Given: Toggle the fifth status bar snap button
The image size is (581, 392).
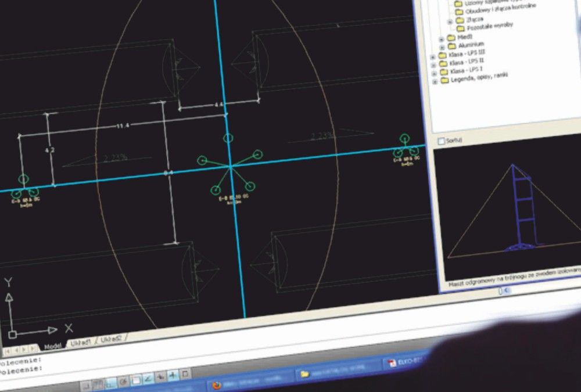Looking at the screenshot, I should pos(136,380).
